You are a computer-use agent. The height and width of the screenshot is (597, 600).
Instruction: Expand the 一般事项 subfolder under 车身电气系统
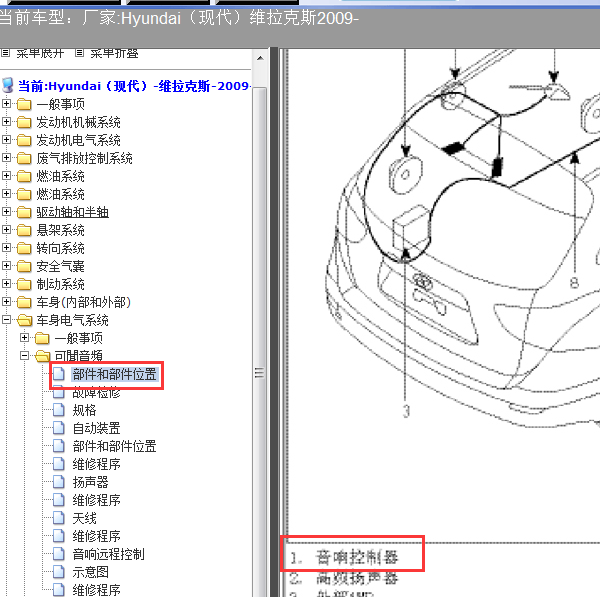pyautogui.click(x=24, y=337)
